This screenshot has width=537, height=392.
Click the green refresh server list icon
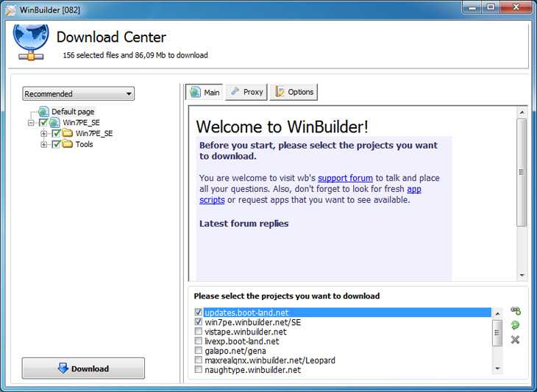[x=515, y=325]
